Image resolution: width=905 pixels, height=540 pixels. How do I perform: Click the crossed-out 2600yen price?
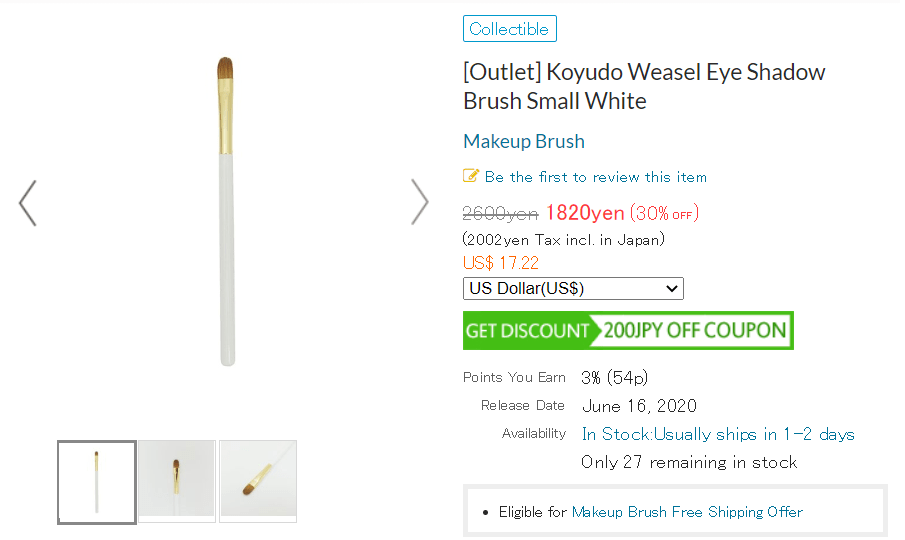(501, 213)
